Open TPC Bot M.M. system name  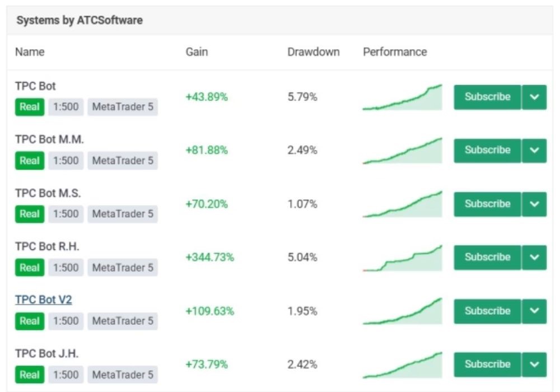click(x=49, y=139)
